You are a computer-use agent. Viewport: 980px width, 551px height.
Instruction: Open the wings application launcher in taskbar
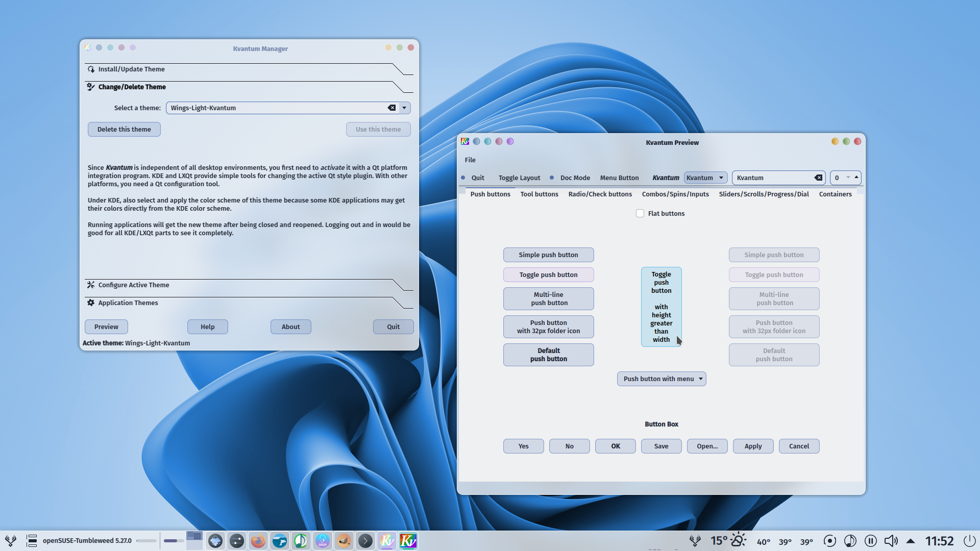click(x=11, y=540)
